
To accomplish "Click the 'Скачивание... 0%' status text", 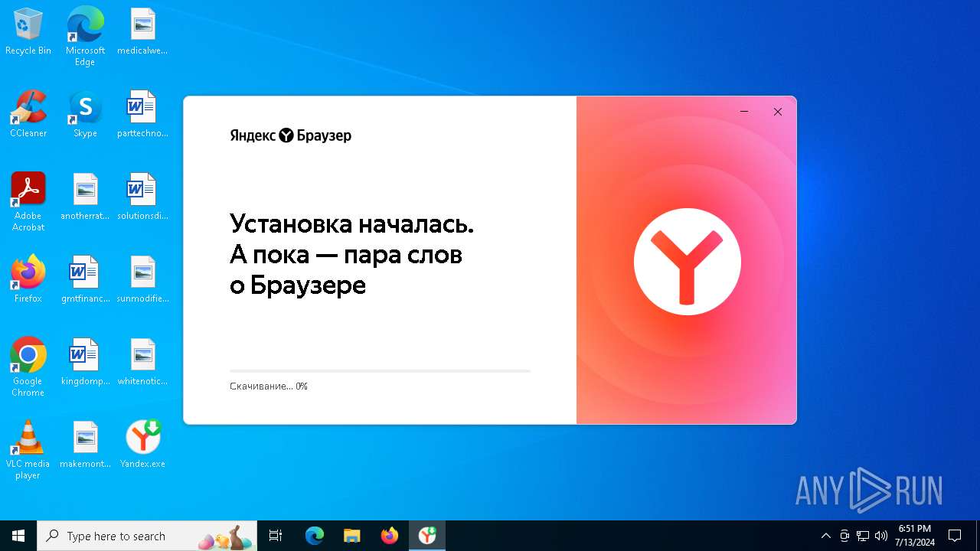I will click(269, 386).
